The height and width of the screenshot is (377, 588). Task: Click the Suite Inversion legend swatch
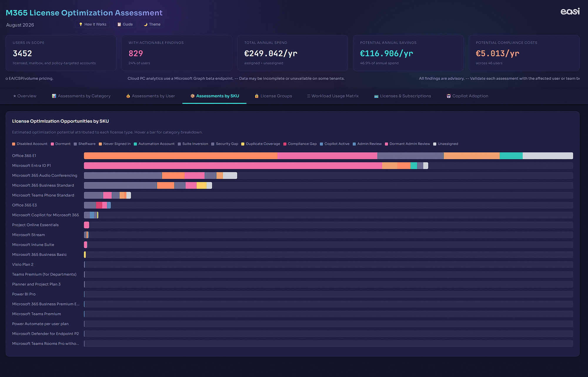click(x=179, y=144)
